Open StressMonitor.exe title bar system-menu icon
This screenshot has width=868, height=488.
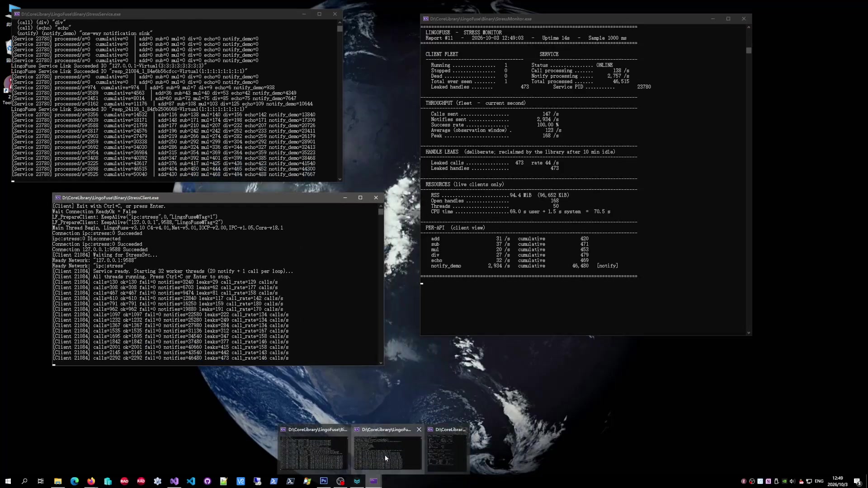pyautogui.click(x=426, y=19)
